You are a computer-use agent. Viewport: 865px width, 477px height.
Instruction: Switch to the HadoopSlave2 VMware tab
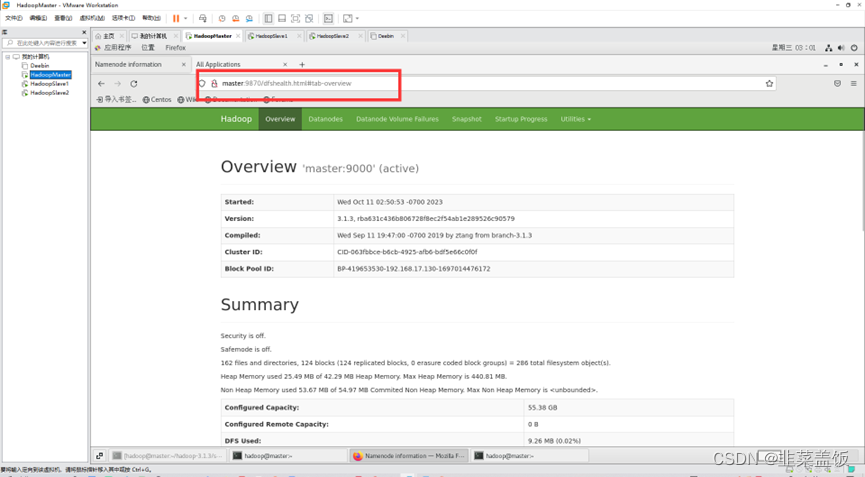coord(333,36)
